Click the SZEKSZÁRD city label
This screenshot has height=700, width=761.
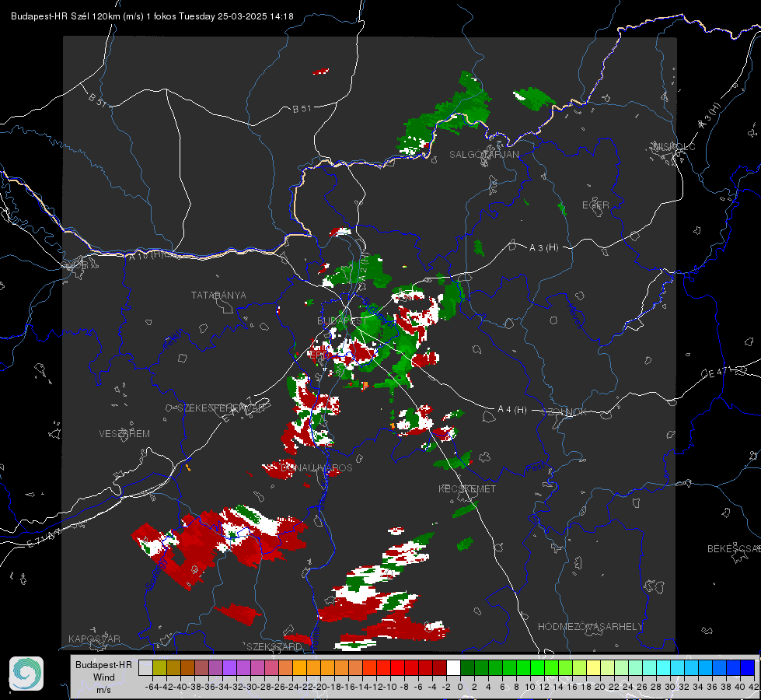pos(274,646)
